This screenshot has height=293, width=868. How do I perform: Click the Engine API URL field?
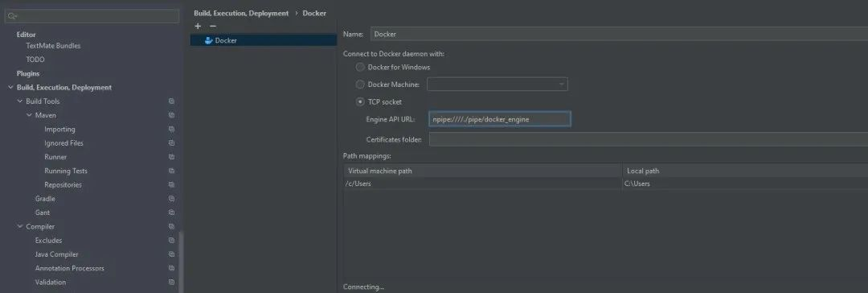pyautogui.click(x=500, y=119)
